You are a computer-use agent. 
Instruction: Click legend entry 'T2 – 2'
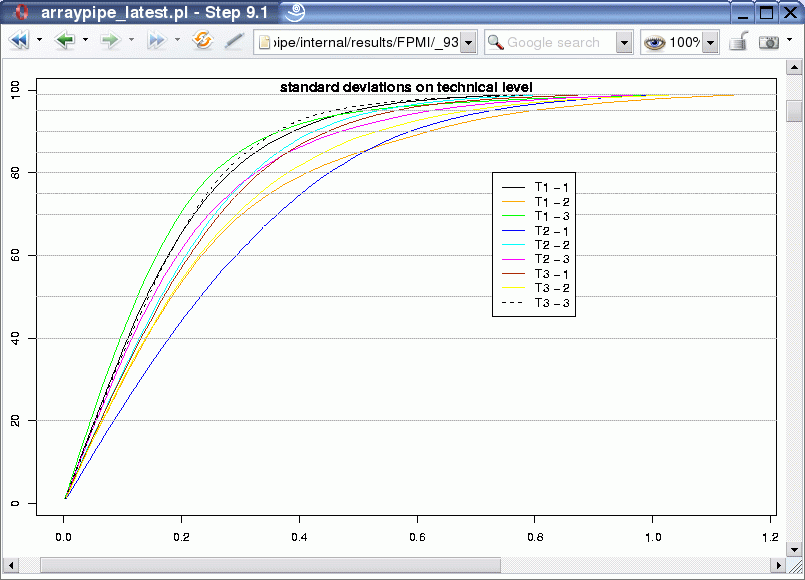point(552,245)
